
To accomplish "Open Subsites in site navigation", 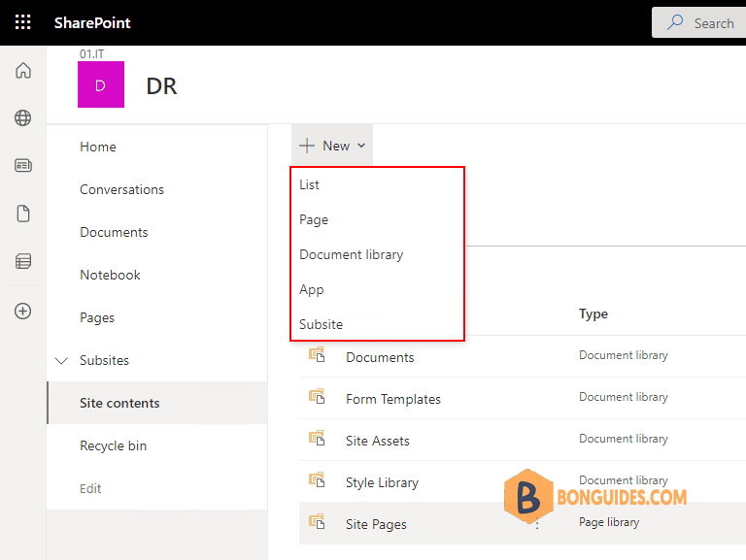I will pyautogui.click(x=104, y=360).
